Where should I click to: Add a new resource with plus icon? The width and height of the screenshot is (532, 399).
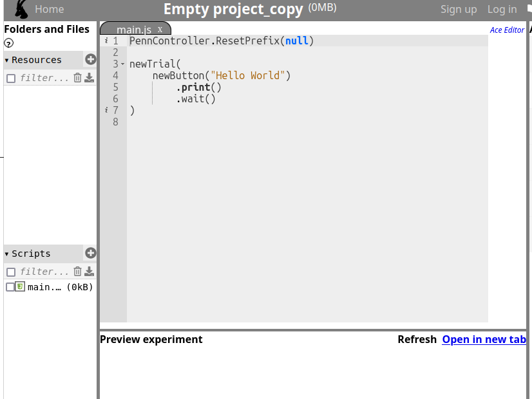point(90,60)
